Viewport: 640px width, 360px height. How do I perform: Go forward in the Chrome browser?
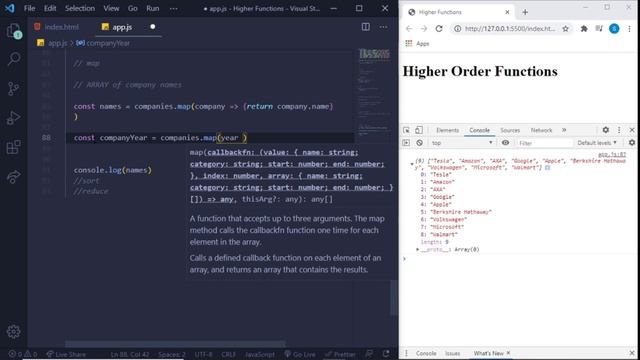(x=424, y=29)
